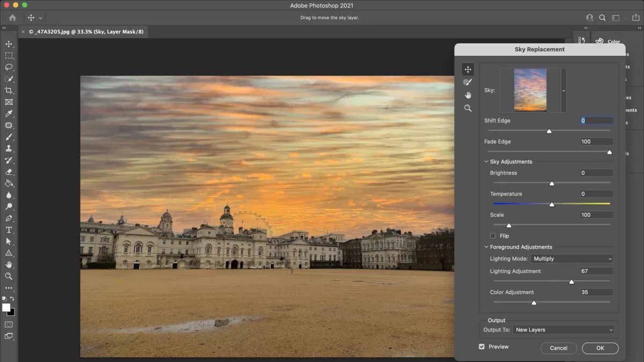Collapse the Sky Adjustments section
Screen dimensions: 644x362
pyautogui.click(x=486, y=162)
